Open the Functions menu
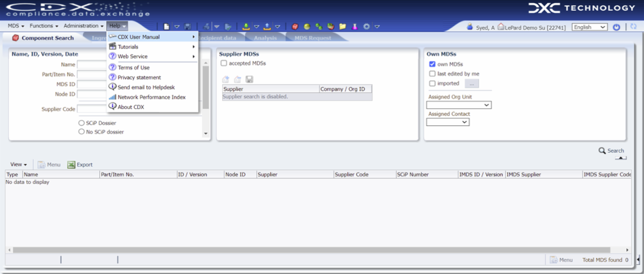This screenshot has width=644, height=274. [x=44, y=26]
